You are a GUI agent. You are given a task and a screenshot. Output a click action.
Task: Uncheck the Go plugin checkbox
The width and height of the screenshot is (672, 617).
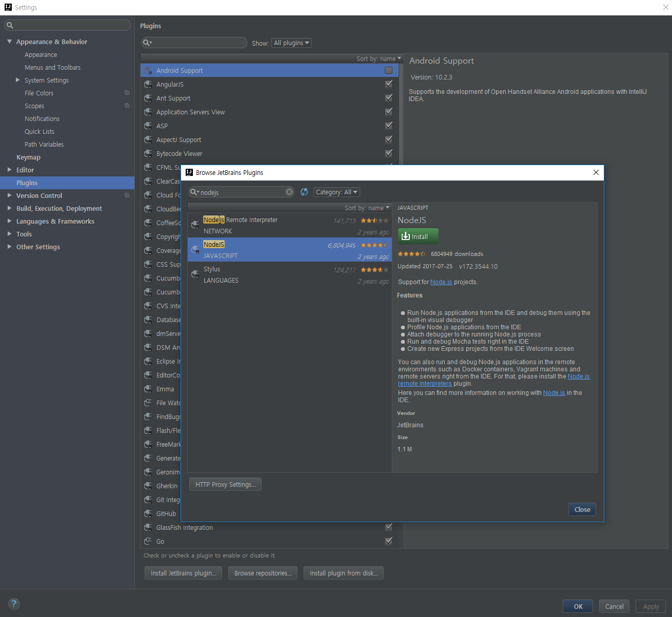pos(388,541)
